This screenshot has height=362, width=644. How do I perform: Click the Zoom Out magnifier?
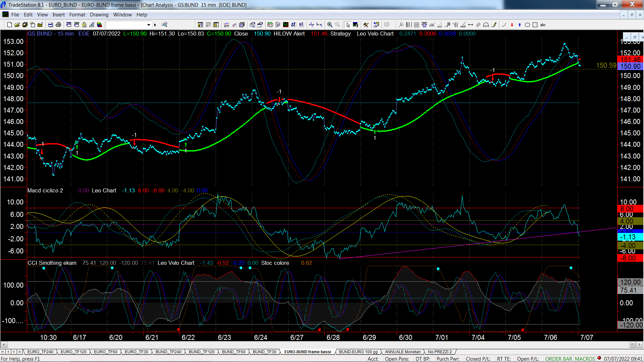click(337, 24)
